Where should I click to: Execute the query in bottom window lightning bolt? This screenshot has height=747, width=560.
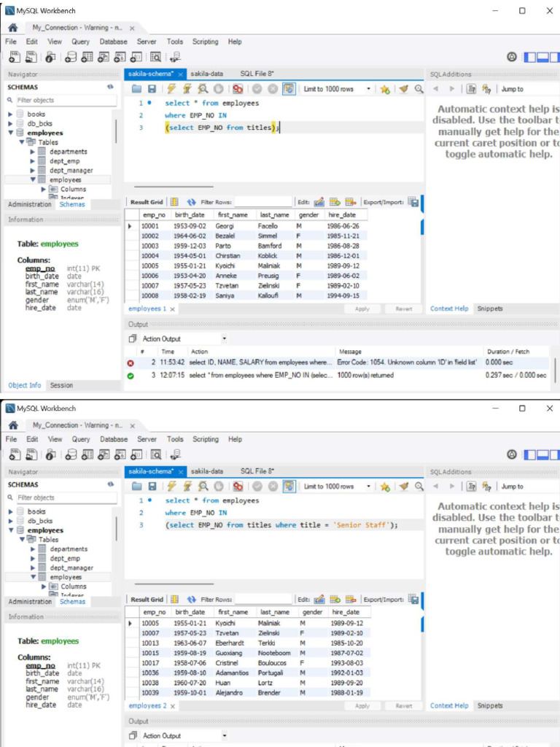[x=172, y=487]
